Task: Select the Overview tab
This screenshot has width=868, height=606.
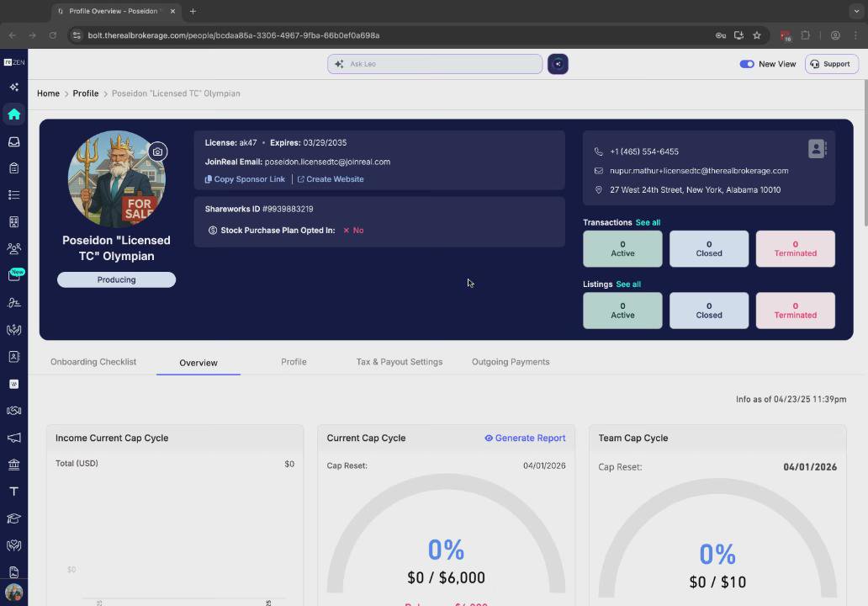Action: tap(198, 363)
